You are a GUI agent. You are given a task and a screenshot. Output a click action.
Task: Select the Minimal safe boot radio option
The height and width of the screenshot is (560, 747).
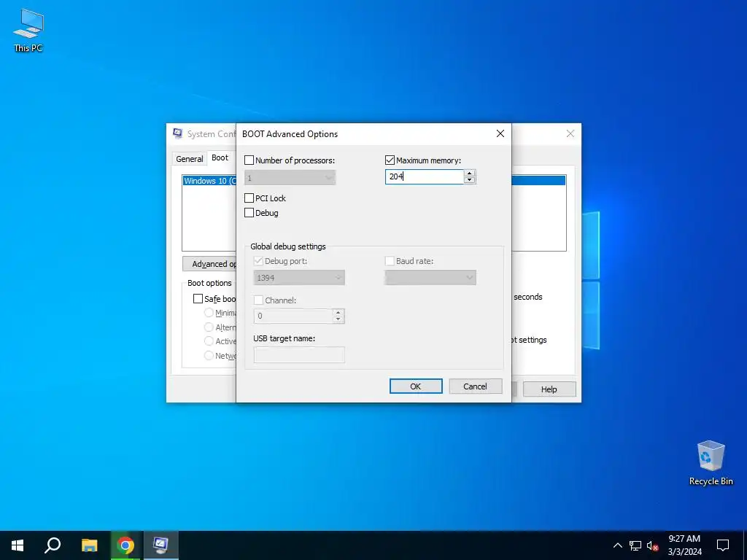click(x=209, y=313)
